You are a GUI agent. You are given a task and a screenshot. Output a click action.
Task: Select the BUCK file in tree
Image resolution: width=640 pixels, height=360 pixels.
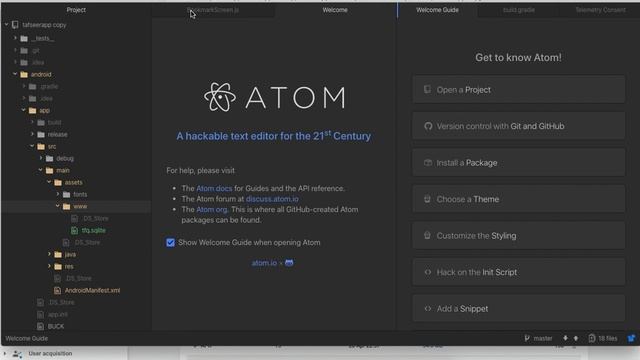[56, 327]
